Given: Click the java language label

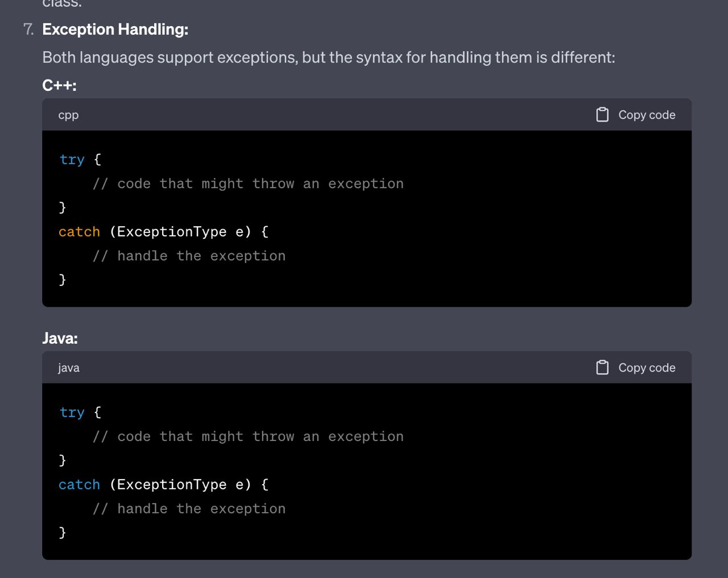Looking at the screenshot, I should point(69,368).
